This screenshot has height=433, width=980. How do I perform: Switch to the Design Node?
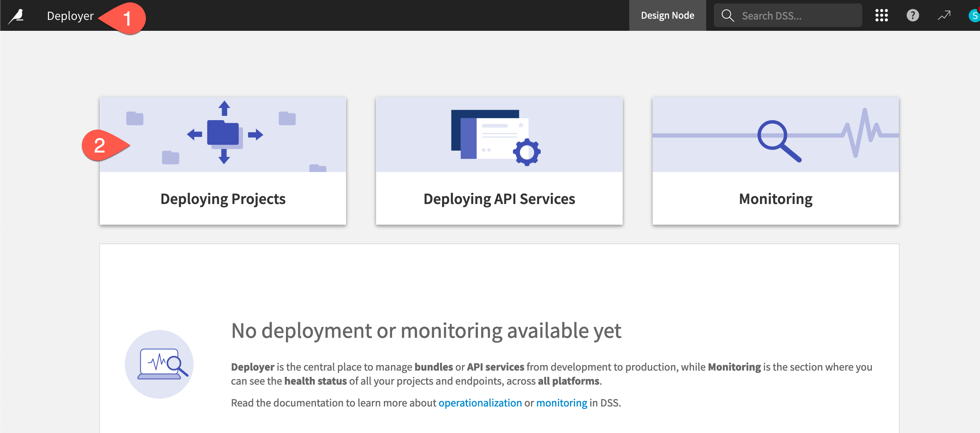point(668,16)
